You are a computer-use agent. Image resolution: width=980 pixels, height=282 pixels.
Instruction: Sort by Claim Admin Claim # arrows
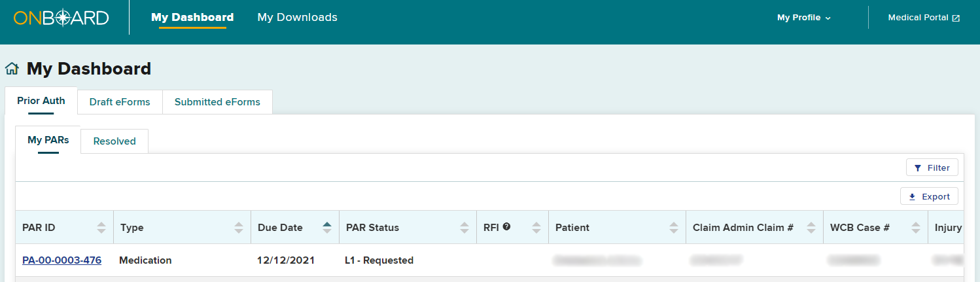click(x=811, y=228)
